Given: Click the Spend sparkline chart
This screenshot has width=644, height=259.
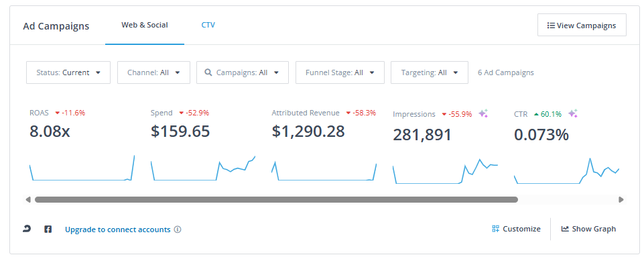Looking at the screenshot, I should 203,168.
